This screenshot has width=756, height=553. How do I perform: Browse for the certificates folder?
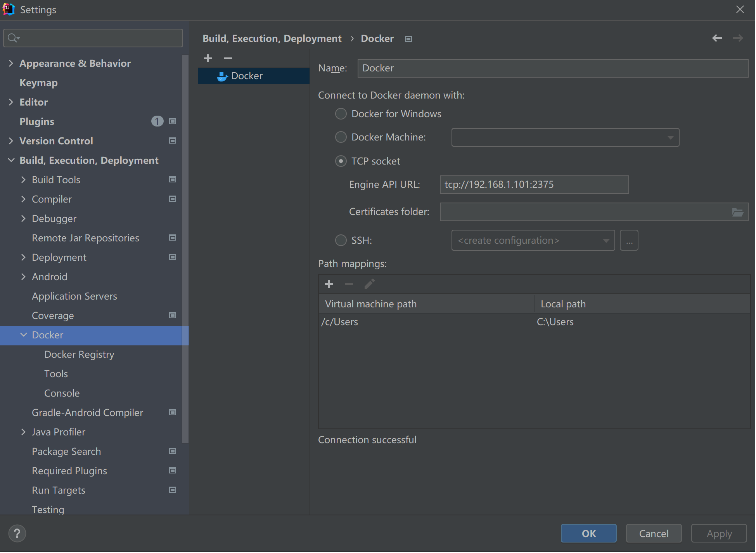(737, 212)
